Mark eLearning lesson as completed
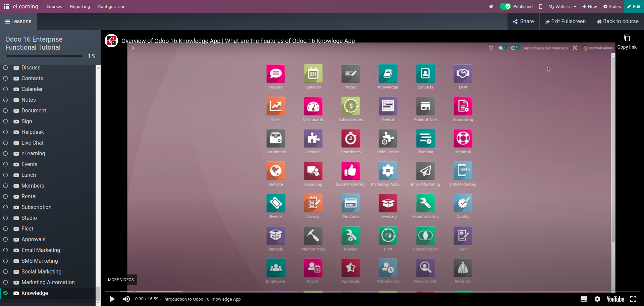This screenshot has height=306, width=644. 5,154
